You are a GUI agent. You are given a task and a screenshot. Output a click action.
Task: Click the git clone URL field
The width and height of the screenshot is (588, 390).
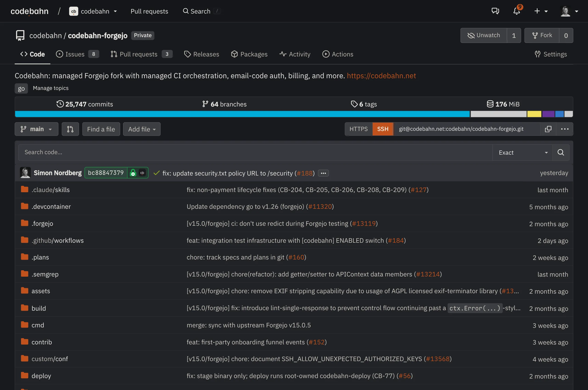click(467, 129)
